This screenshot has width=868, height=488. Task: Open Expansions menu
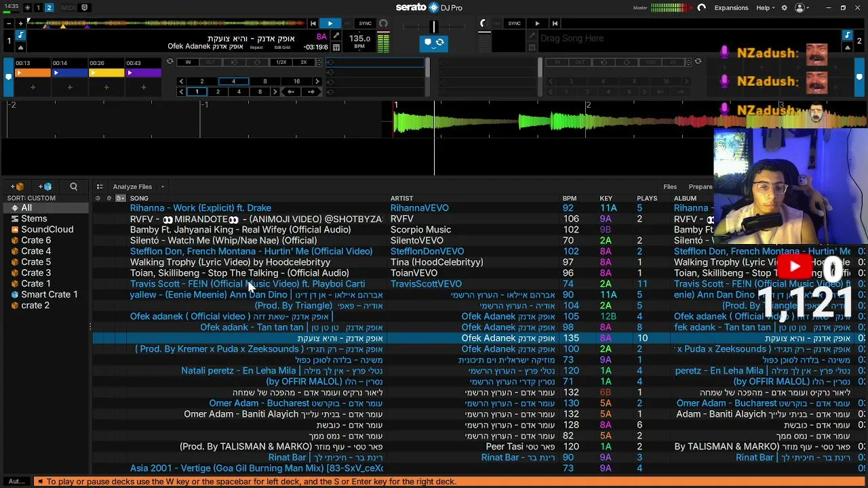731,7
